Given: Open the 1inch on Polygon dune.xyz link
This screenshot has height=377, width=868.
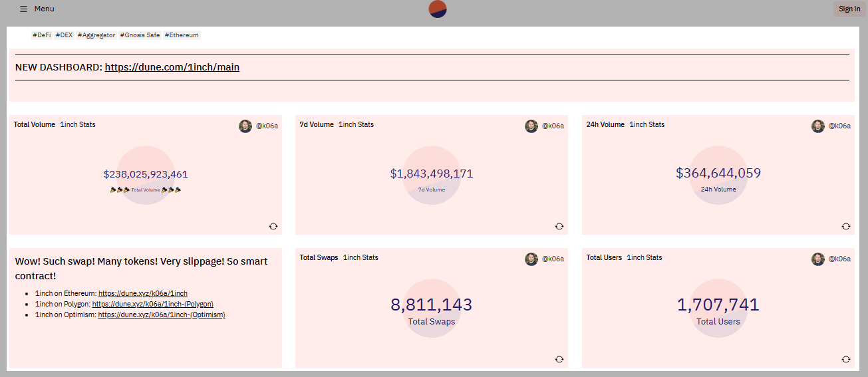Looking at the screenshot, I should [x=153, y=304].
